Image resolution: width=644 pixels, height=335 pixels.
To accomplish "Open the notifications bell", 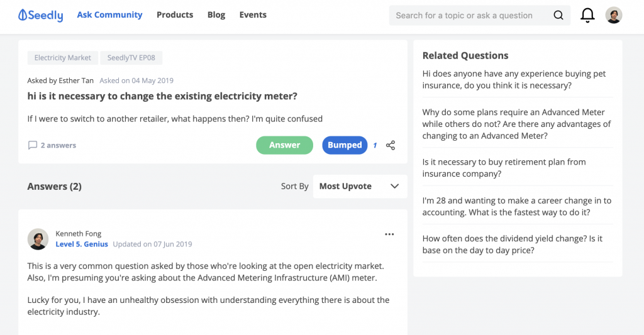I will click(x=587, y=15).
